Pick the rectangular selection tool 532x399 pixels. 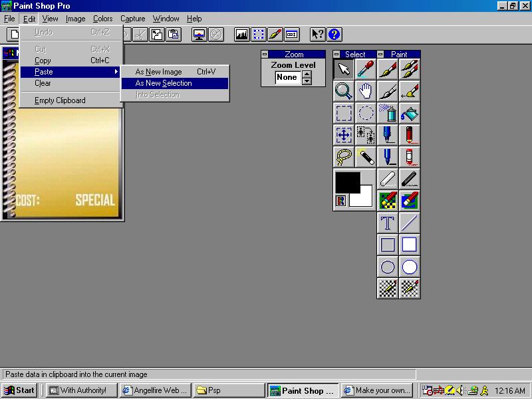pyautogui.click(x=344, y=113)
